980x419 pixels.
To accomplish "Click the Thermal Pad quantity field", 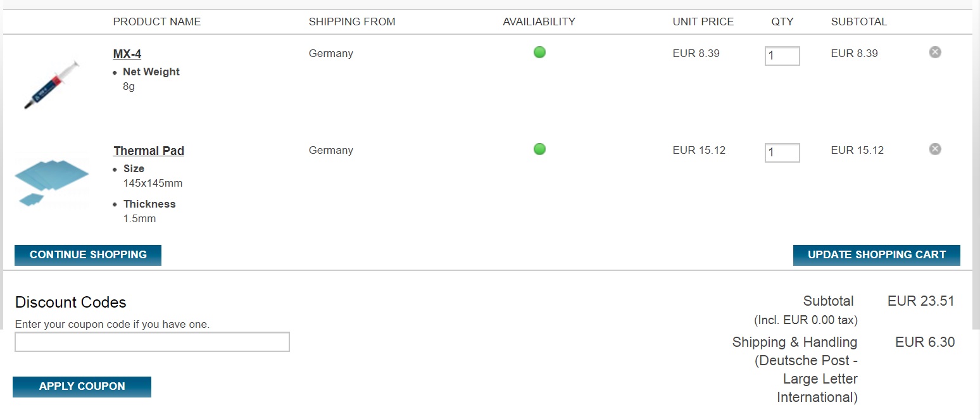I will [782, 153].
